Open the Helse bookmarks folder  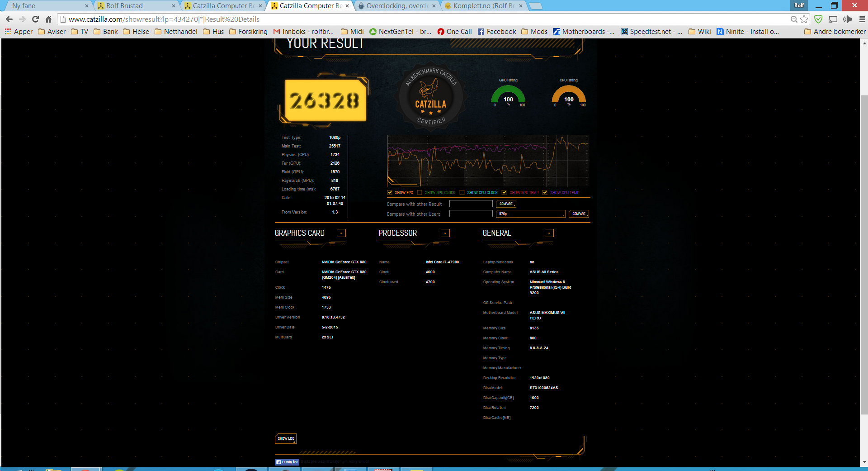[x=136, y=32]
